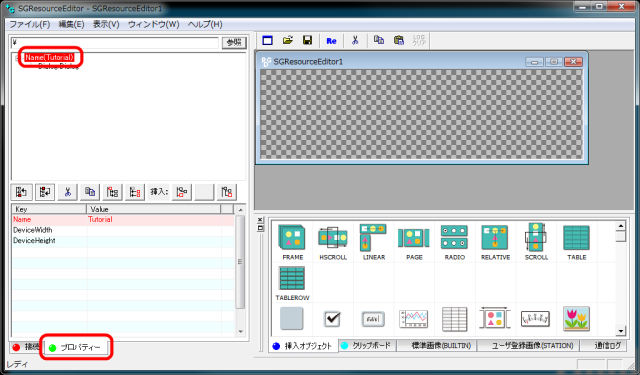
Task: Click the sixth tree toolbar button before 挿入 label
Action: tap(135, 192)
